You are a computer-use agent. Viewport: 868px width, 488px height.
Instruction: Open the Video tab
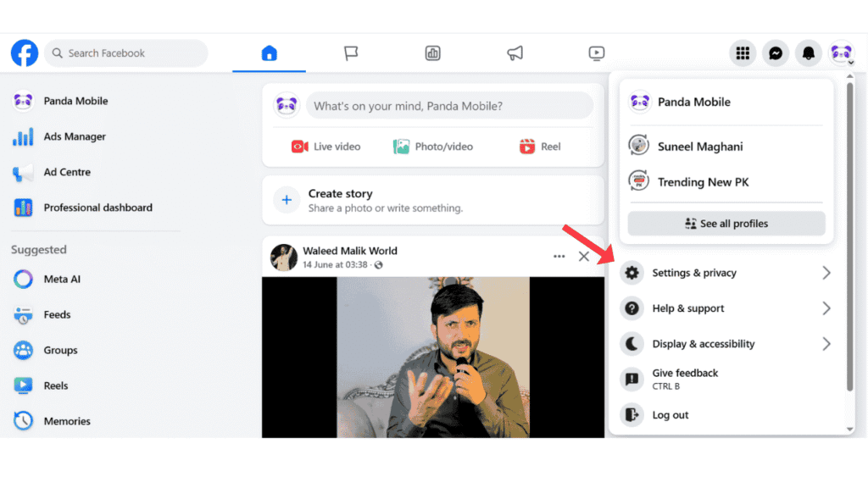point(596,53)
